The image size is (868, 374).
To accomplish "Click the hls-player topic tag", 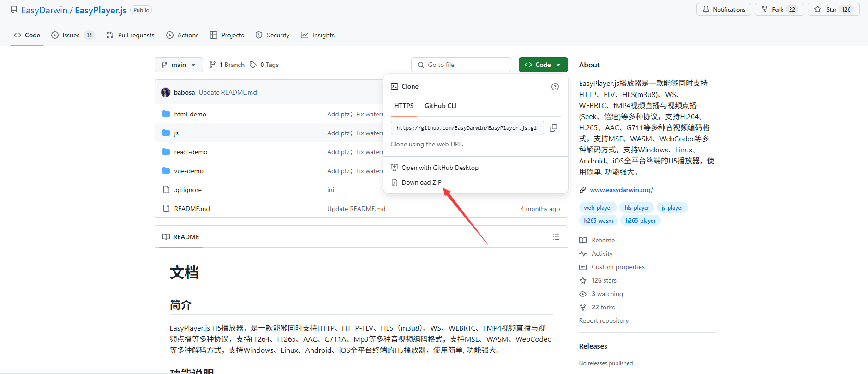I will (x=637, y=208).
